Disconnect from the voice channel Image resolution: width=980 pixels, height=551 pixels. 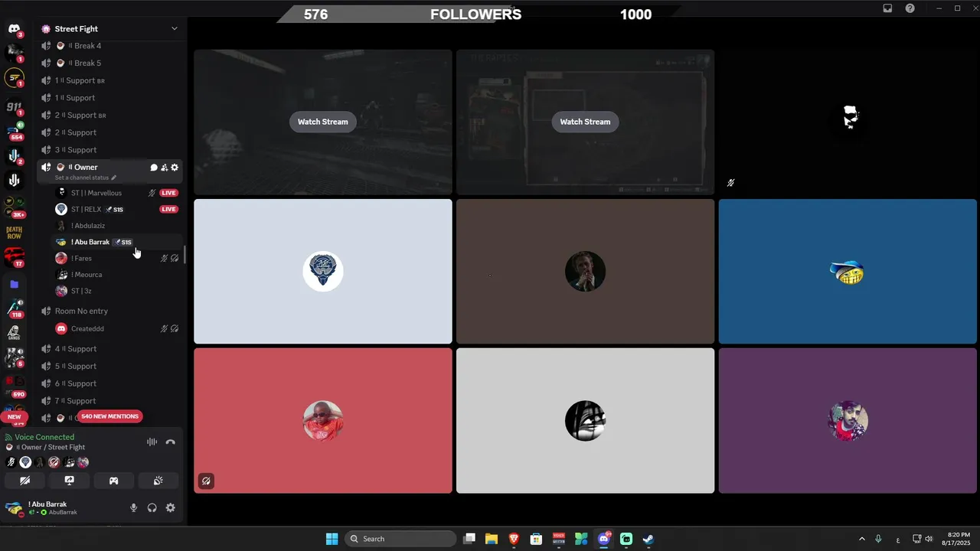pos(170,442)
